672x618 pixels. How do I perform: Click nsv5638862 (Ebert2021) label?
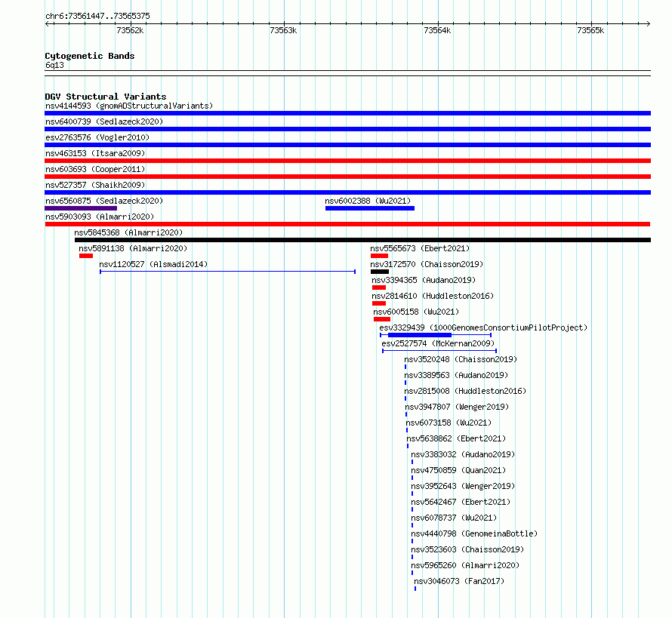456,438
